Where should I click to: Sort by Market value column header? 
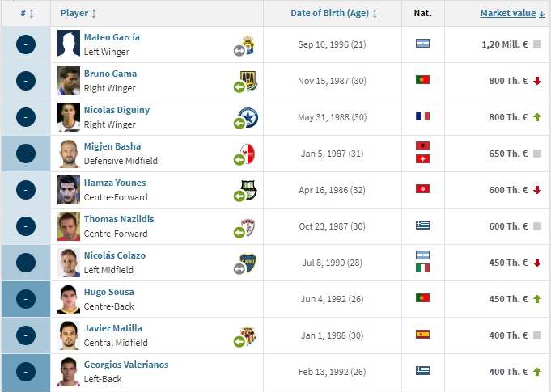tap(512, 13)
